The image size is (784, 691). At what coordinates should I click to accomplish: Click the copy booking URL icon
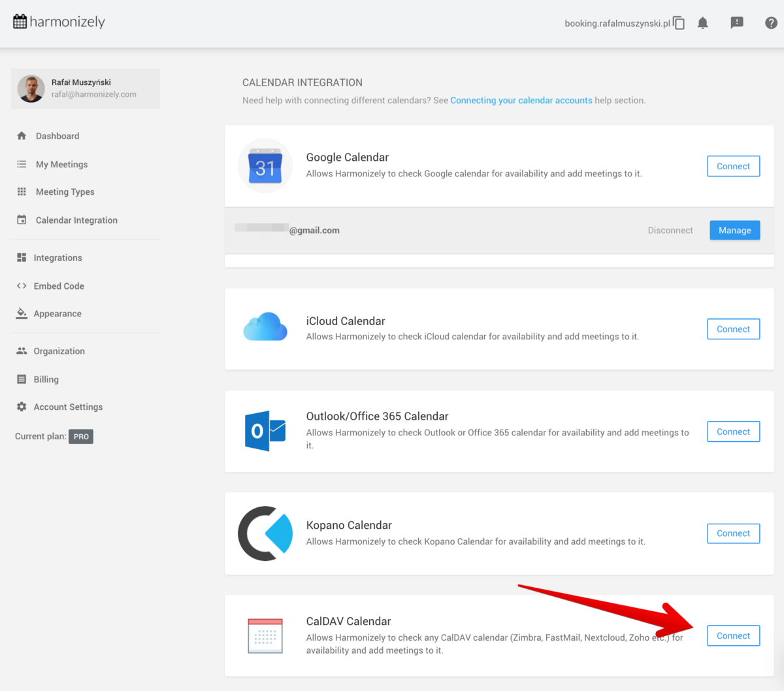[x=679, y=24]
